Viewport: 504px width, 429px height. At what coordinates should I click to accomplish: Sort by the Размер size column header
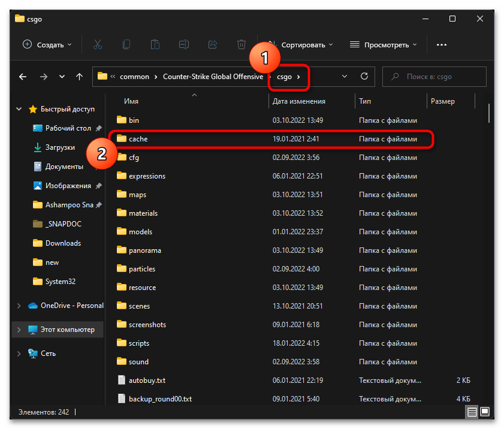tap(443, 101)
